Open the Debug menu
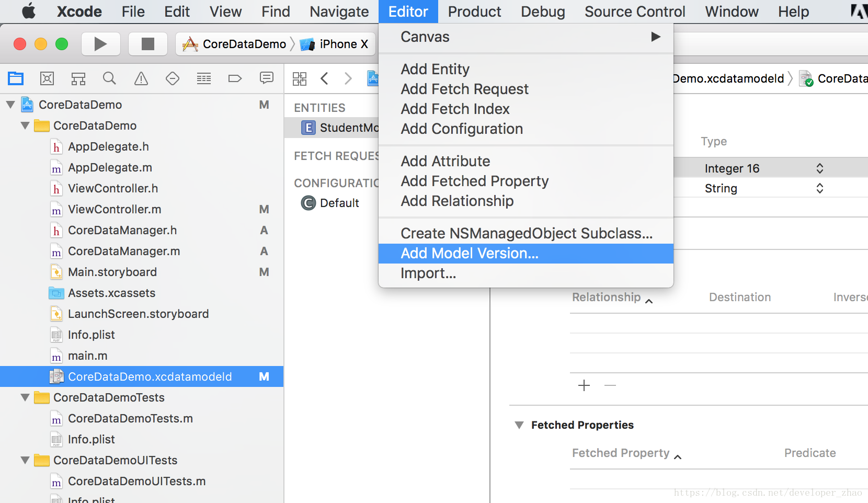Screen dimensions: 868x503 pos(543,12)
